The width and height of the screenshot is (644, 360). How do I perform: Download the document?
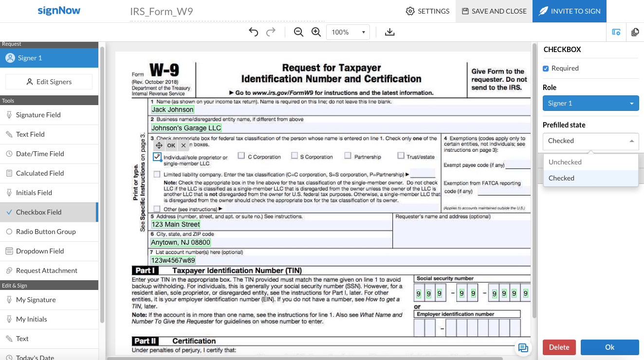click(x=389, y=32)
